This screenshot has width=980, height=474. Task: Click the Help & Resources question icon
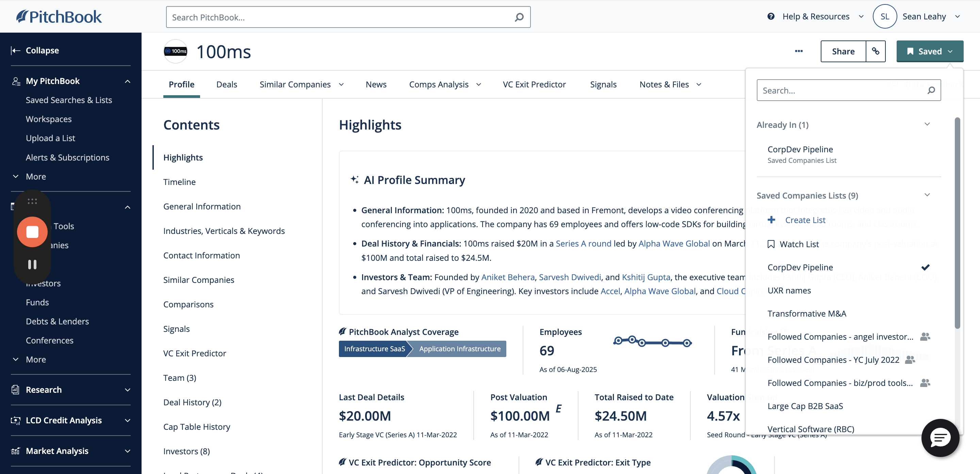pos(771,16)
